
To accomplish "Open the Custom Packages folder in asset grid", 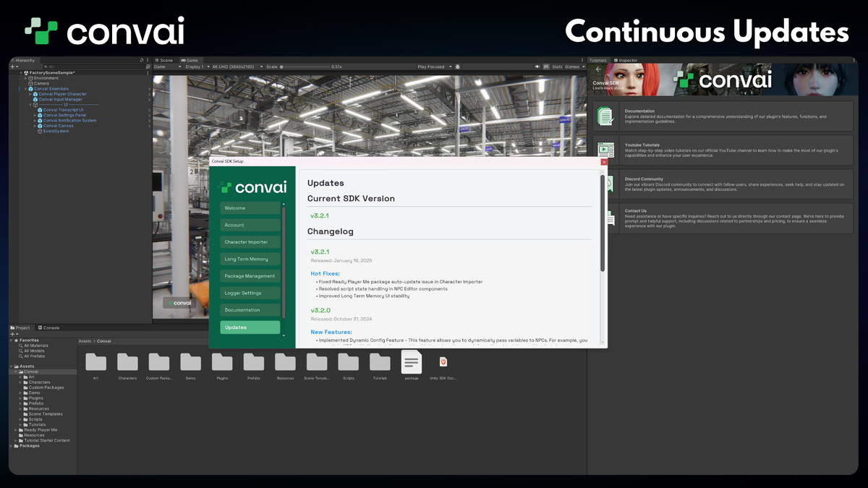I will (x=159, y=361).
